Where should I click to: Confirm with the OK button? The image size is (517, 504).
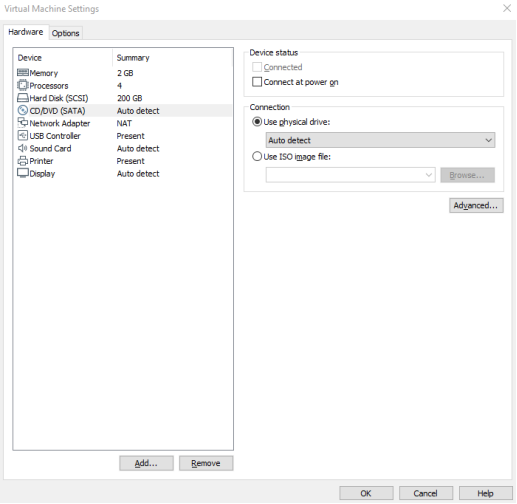coord(366,493)
